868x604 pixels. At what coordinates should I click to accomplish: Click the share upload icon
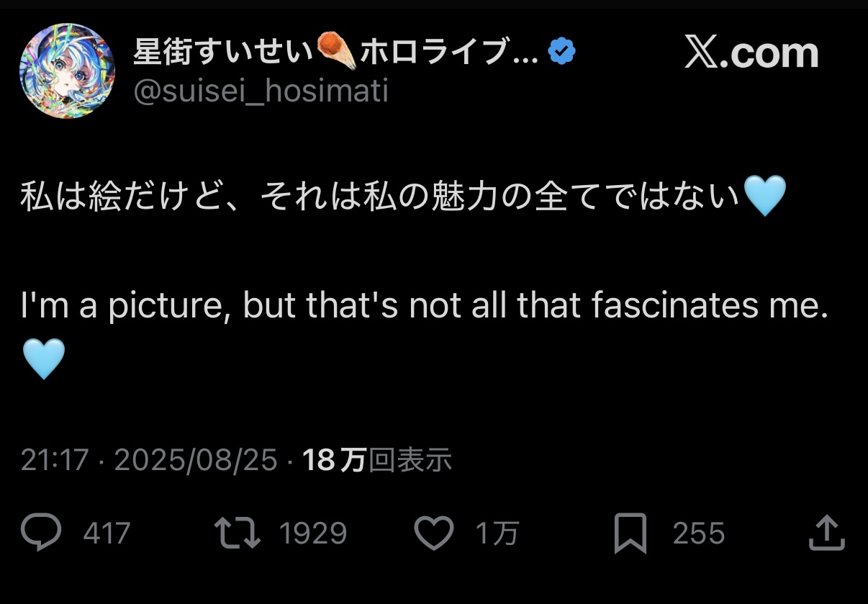(826, 533)
